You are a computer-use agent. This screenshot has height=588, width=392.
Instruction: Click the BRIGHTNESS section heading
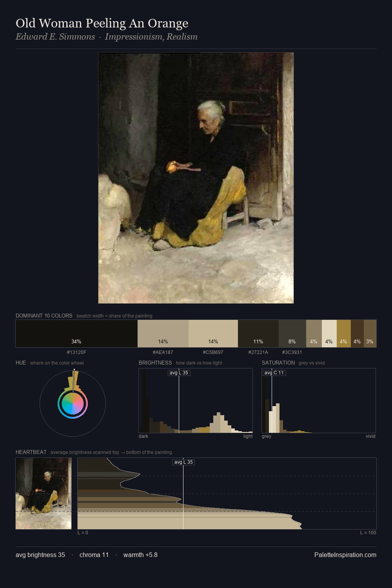(155, 363)
